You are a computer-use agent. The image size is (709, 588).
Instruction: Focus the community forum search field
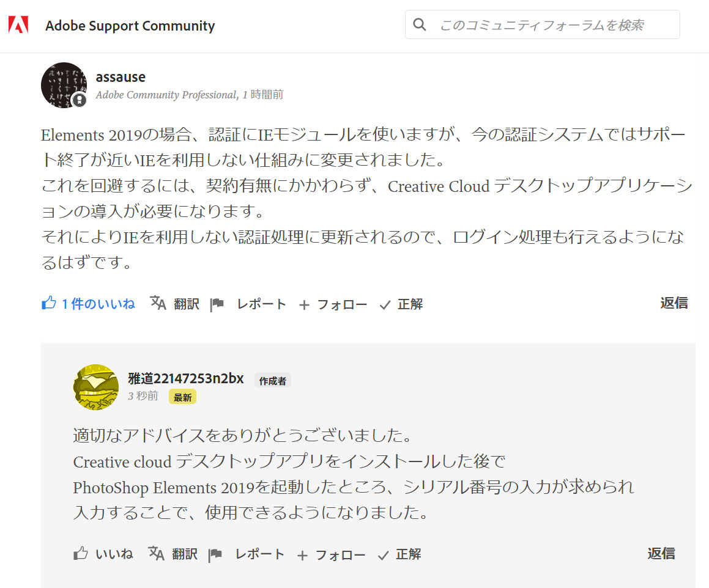(542, 24)
